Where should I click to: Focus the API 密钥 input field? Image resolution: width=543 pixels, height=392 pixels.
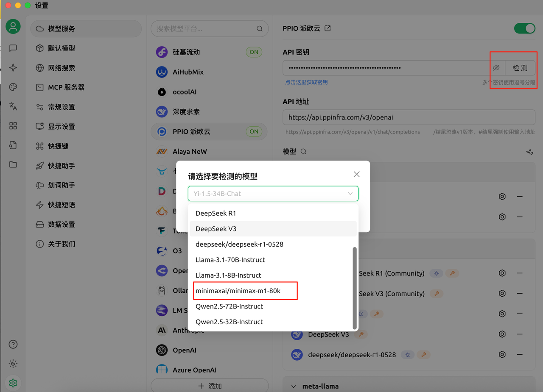pos(386,68)
